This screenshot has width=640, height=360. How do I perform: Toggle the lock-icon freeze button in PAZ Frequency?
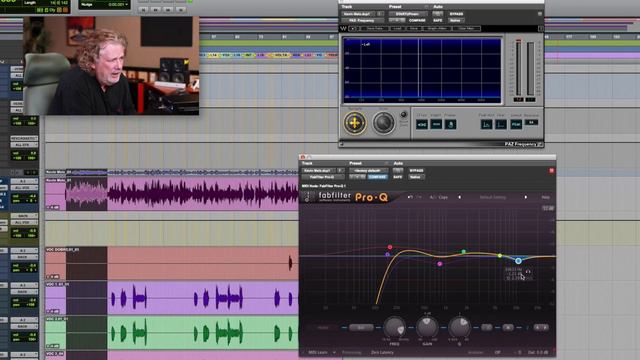point(450,124)
